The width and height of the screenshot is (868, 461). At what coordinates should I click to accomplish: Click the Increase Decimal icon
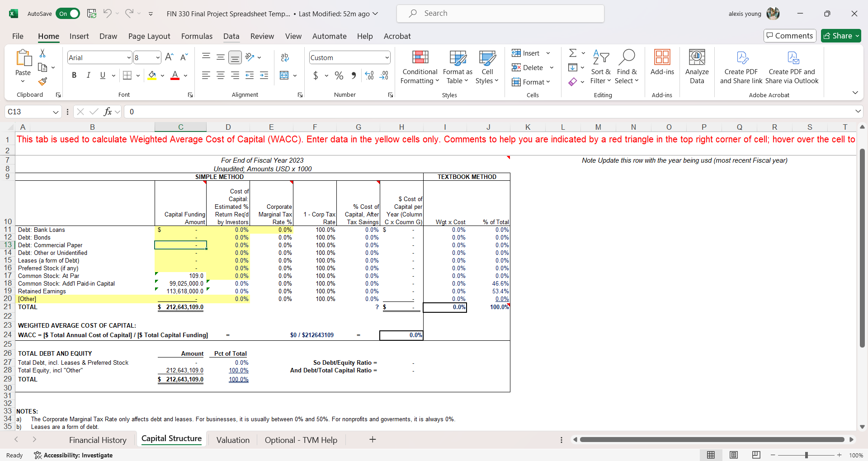(x=369, y=75)
